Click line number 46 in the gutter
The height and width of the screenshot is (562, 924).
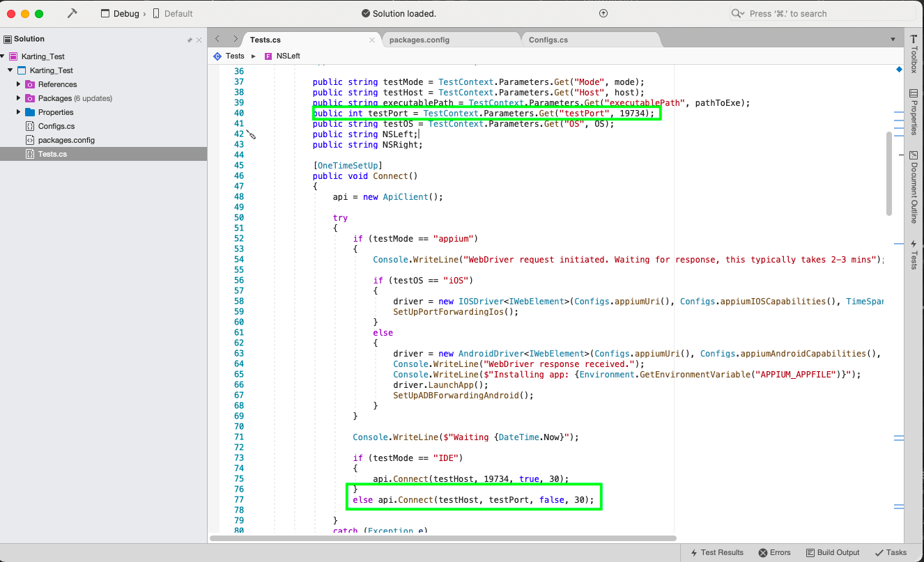point(238,176)
